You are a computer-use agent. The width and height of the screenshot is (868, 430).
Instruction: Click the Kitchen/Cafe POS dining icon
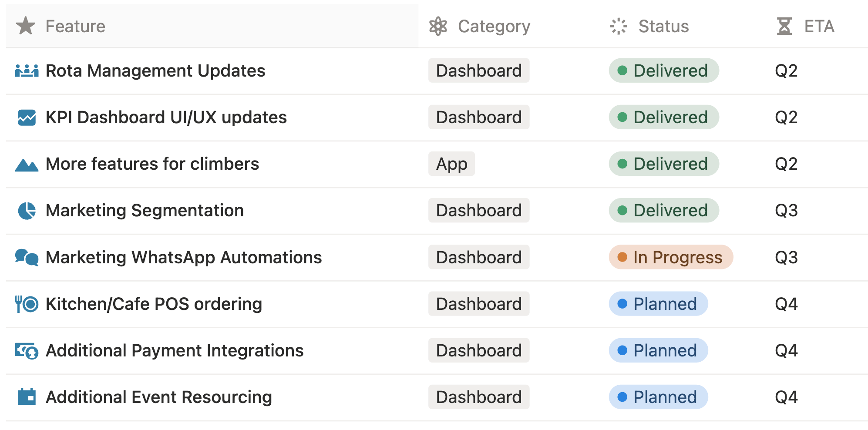pyautogui.click(x=27, y=304)
